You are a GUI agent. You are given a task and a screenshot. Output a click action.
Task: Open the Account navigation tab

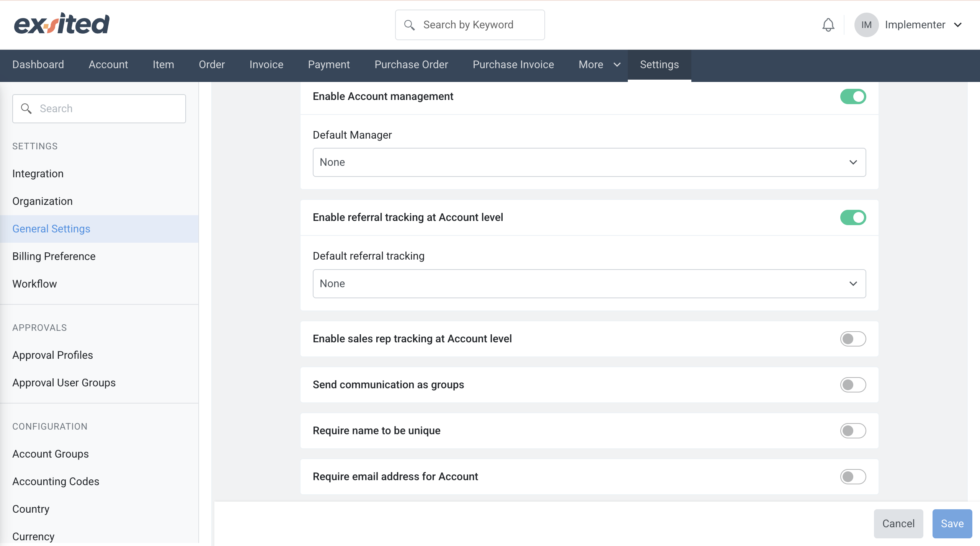(x=108, y=65)
